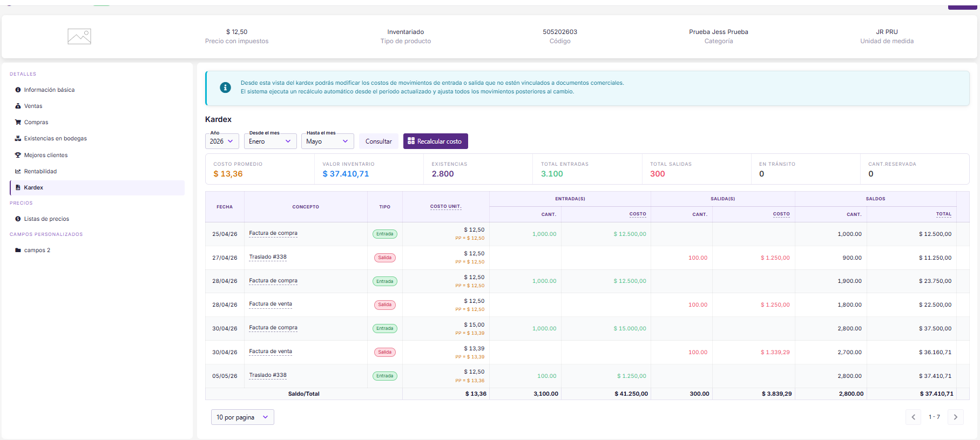Open Existencias en bodegas
Screen dimensions: 980x440
pos(55,139)
